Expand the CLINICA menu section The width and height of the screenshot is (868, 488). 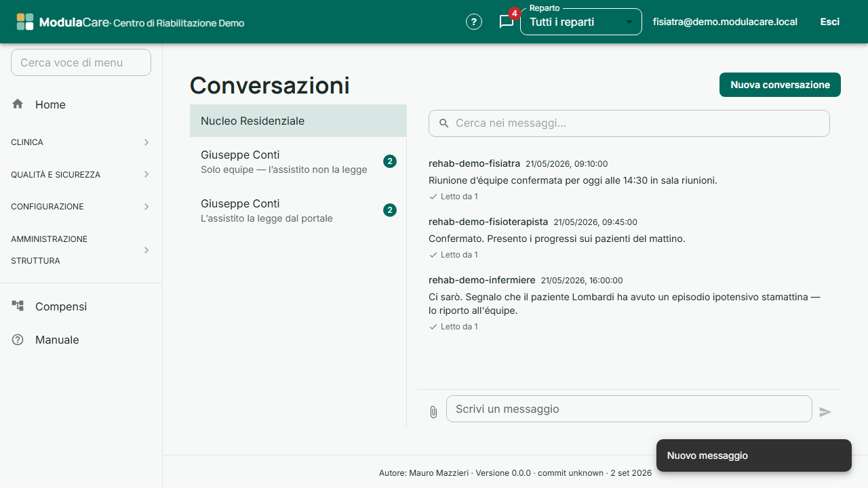(81, 142)
